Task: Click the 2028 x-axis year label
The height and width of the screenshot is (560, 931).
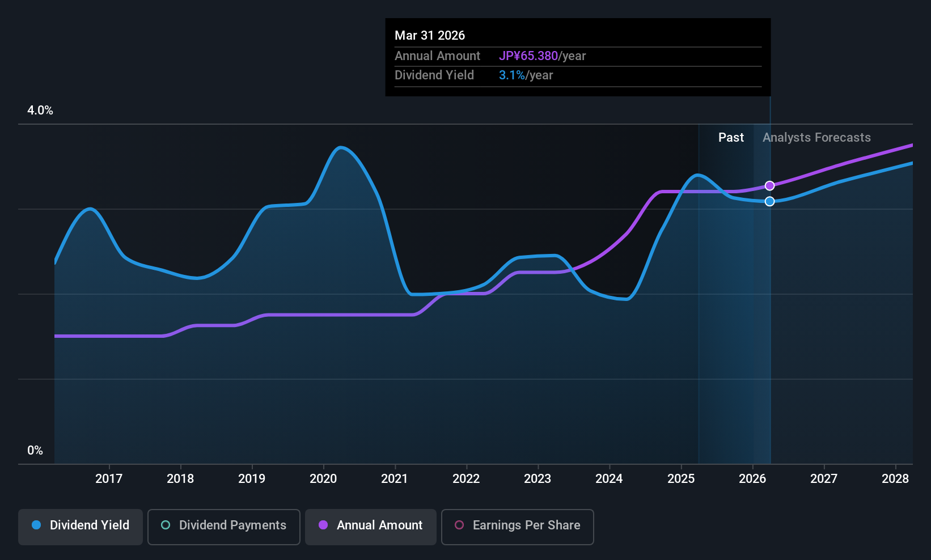Action: point(895,478)
